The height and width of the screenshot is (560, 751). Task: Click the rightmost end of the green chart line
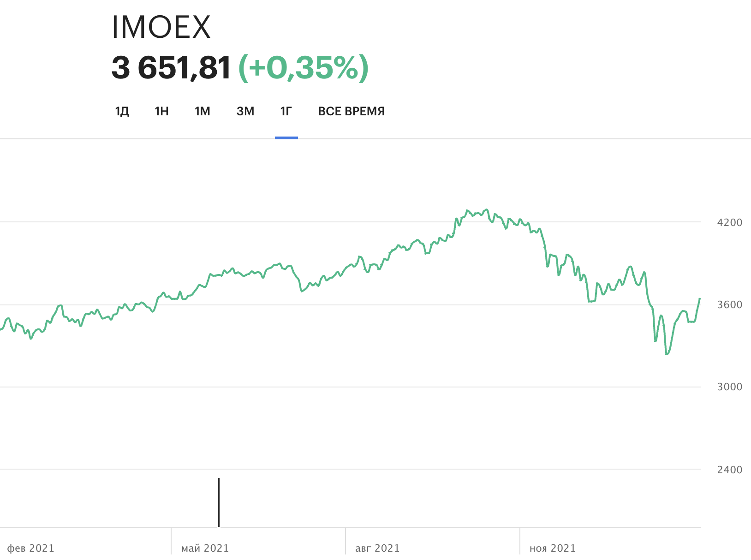[x=699, y=299]
